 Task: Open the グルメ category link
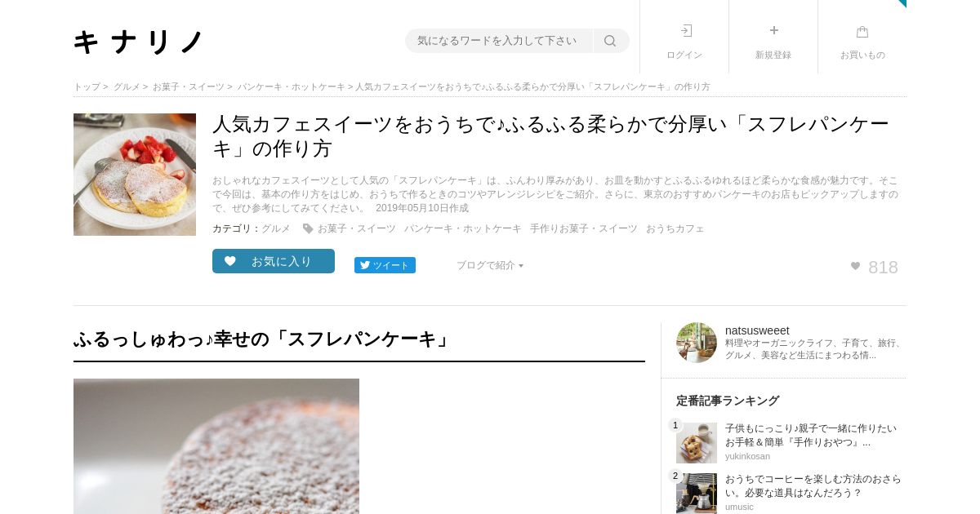click(276, 228)
